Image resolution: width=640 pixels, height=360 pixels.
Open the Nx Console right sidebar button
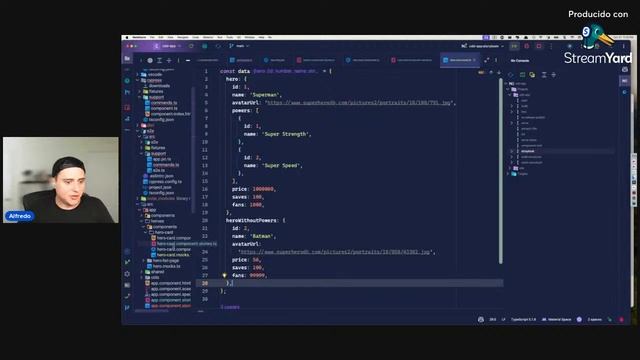(624, 81)
